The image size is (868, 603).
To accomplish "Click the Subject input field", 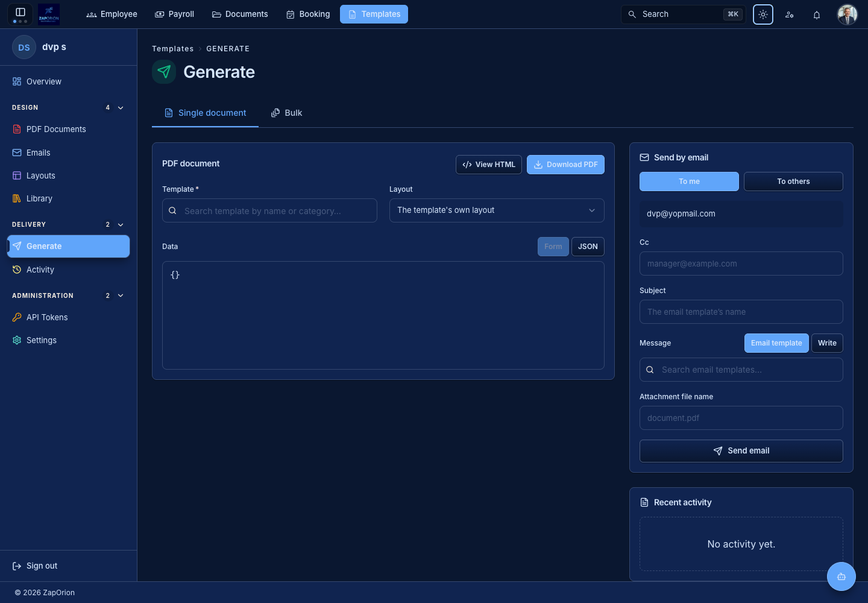I will 741,312.
